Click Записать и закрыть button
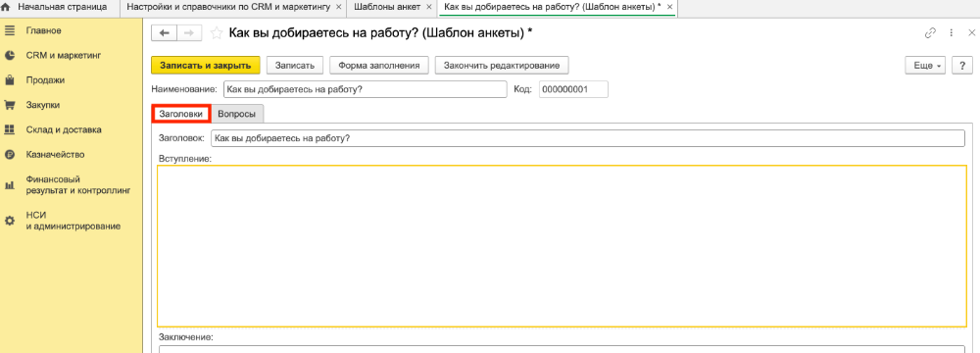The width and height of the screenshot is (980, 353). [205, 65]
